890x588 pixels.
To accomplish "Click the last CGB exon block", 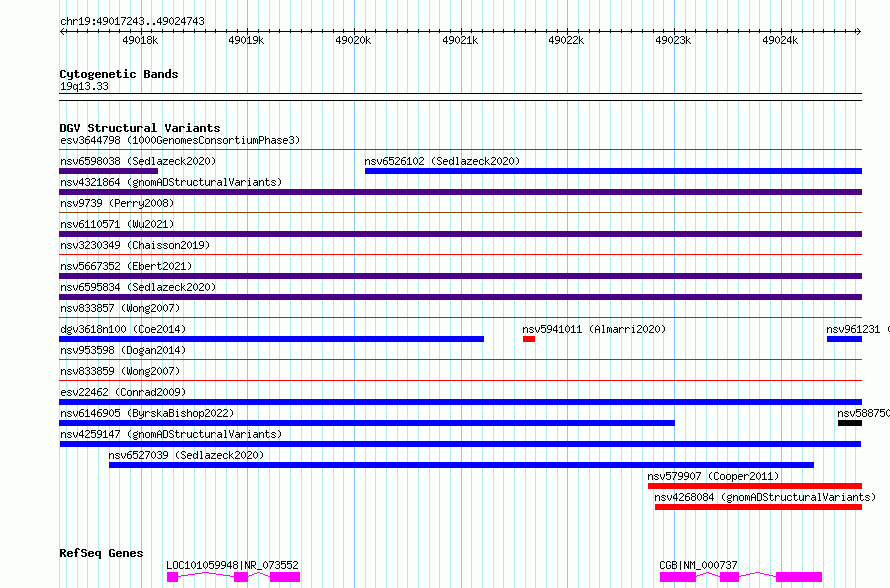I will click(799, 577).
